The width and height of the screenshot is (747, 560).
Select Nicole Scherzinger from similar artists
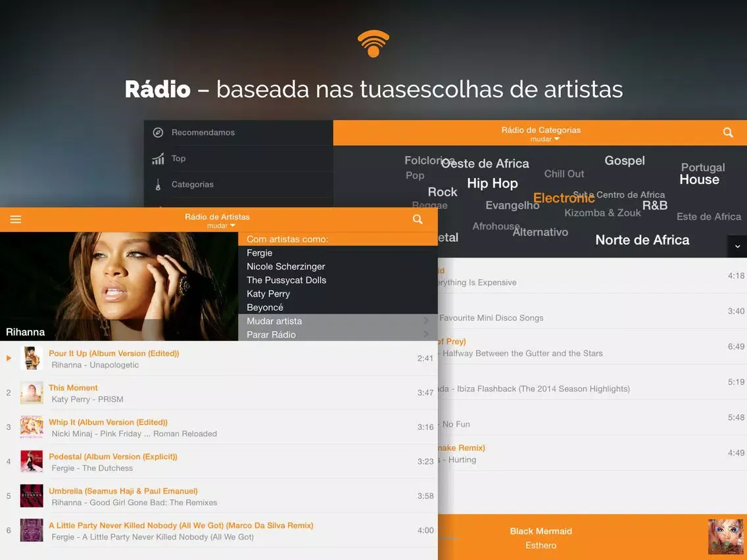[x=286, y=267]
